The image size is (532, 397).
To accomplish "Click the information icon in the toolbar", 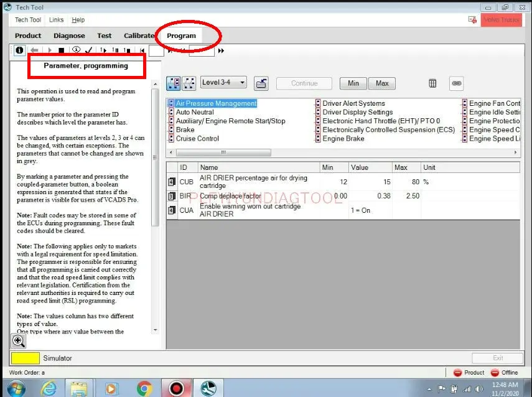I will click(x=19, y=50).
